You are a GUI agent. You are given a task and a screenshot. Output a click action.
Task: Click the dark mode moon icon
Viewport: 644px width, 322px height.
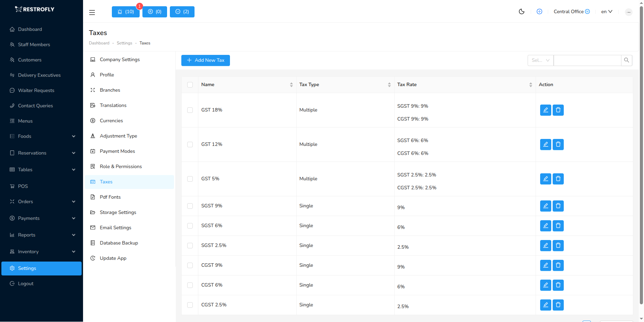tap(521, 11)
